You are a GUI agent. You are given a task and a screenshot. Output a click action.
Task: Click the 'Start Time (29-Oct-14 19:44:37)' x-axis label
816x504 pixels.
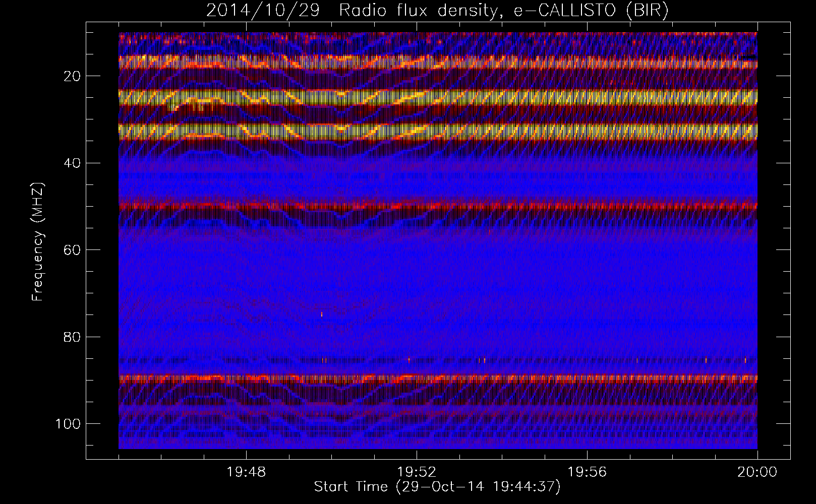point(437,487)
